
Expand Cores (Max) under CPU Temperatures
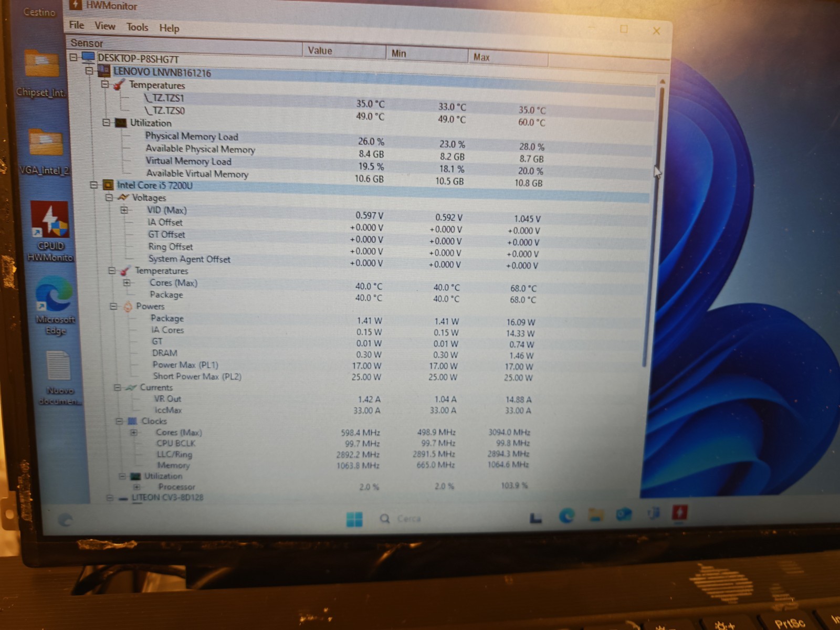127,282
